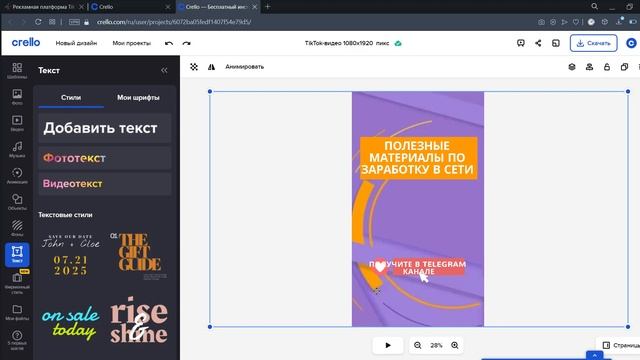The image size is (640, 360).
Task: Select the on sale today text style
Action: pyautogui.click(x=71, y=322)
